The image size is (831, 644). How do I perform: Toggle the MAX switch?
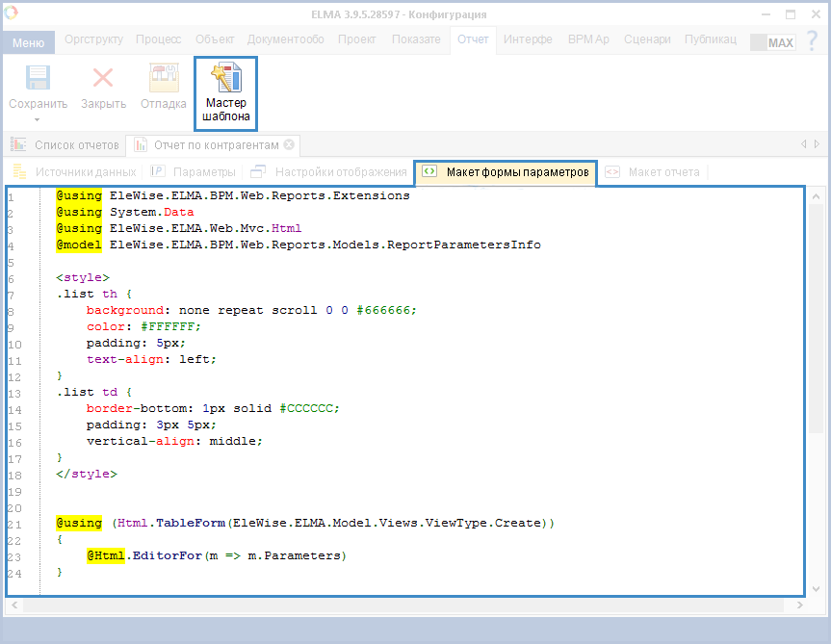click(x=773, y=43)
